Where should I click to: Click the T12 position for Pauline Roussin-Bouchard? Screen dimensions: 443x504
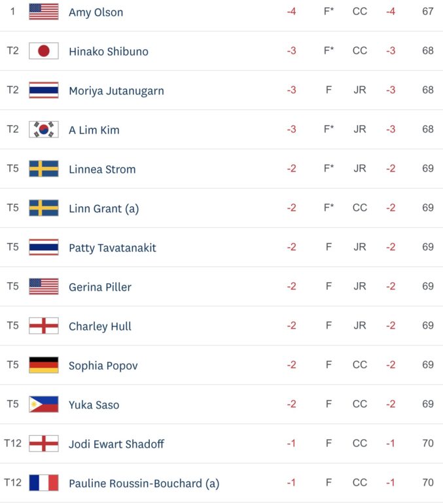coord(12,482)
